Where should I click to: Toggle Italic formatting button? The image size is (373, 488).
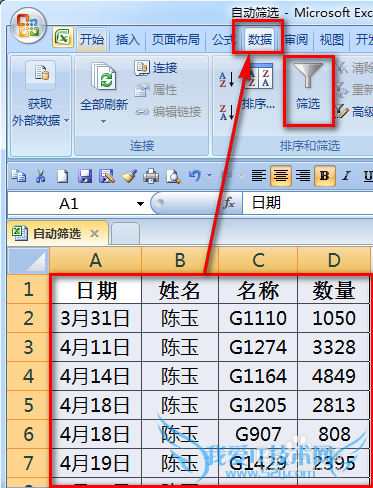tap(347, 176)
